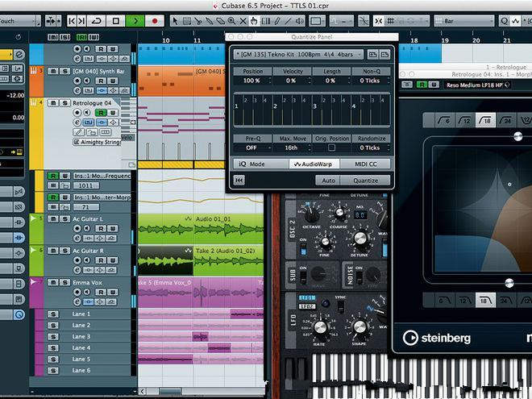
Task: Select the 12 dB high-pass filter slope
Action: [x=464, y=120]
